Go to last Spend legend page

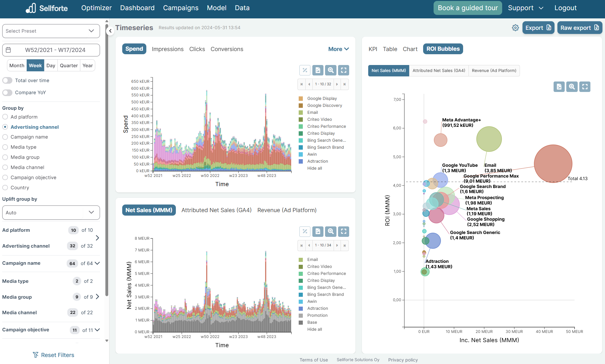tap(345, 84)
